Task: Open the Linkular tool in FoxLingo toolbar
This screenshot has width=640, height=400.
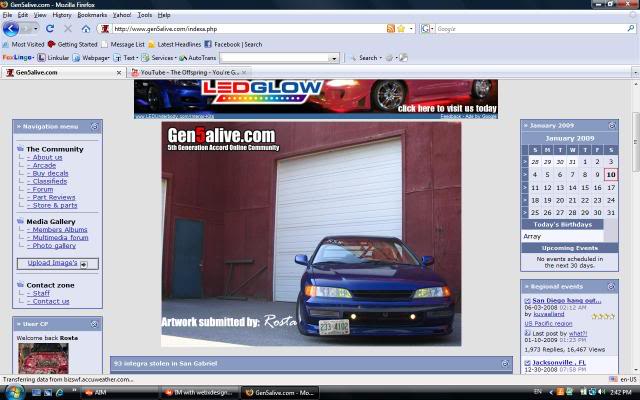Action: tap(53, 58)
